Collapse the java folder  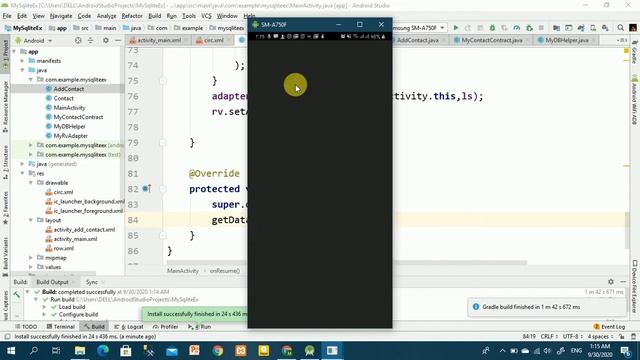[22, 70]
